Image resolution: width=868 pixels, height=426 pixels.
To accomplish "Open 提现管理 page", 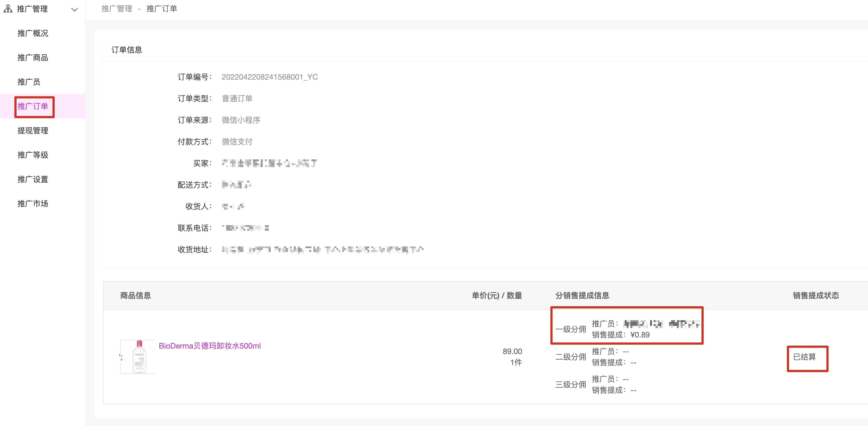I will 33,131.
